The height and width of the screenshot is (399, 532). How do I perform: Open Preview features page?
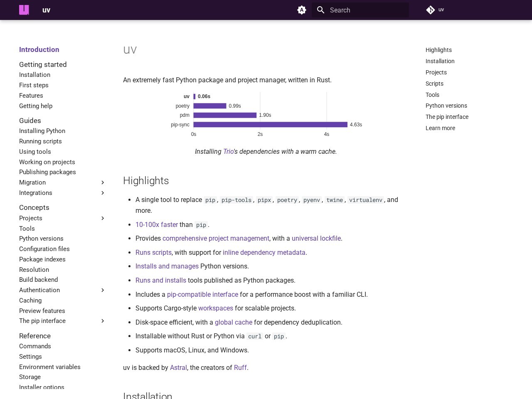42,311
